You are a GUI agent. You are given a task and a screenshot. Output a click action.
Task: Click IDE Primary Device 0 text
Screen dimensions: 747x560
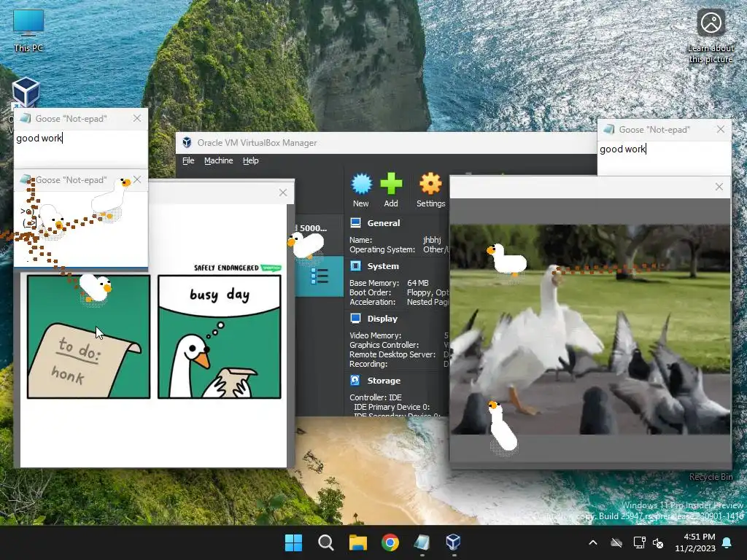392,407
